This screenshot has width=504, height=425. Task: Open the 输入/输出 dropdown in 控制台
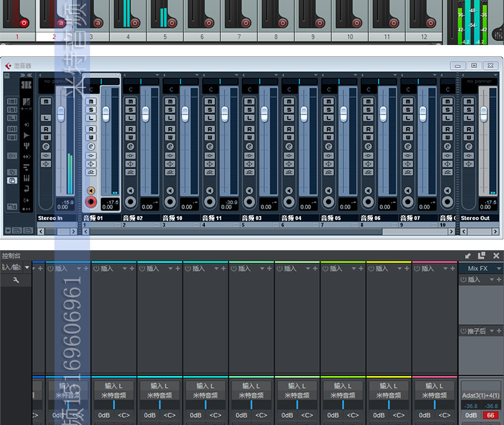[27, 268]
